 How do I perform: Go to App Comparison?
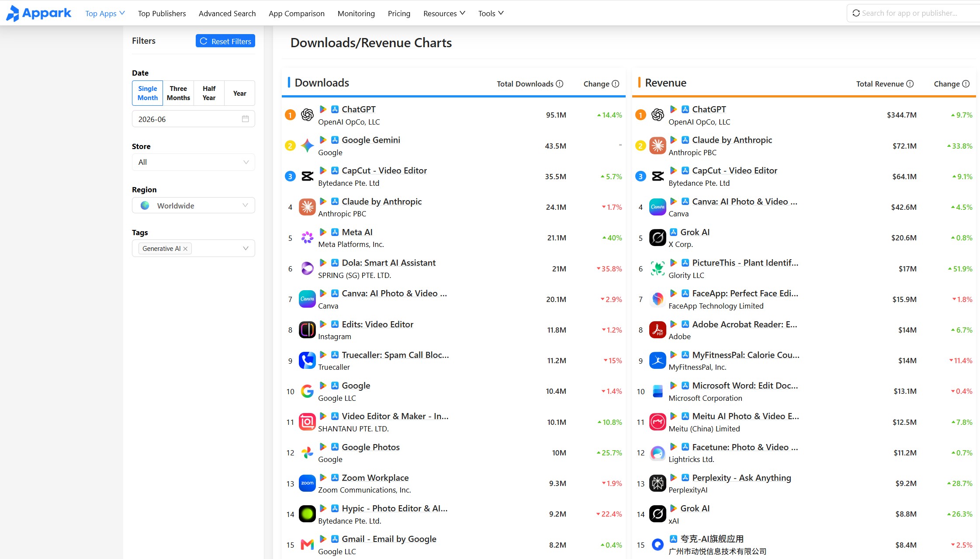297,14
